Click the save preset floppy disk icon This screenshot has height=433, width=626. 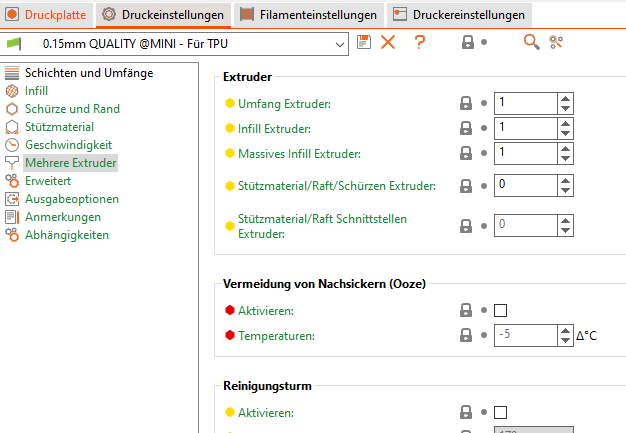point(363,42)
